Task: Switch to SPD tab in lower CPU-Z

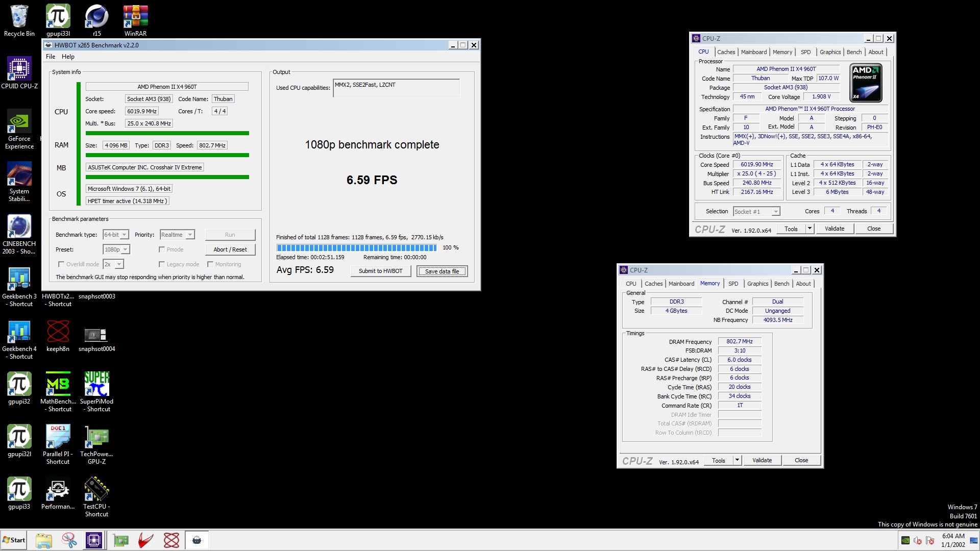Action: [733, 284]
